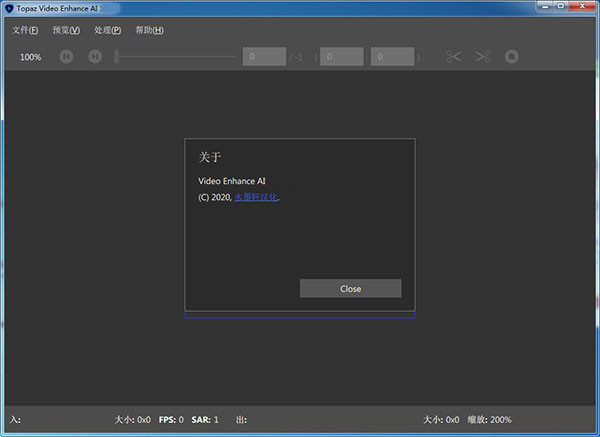Click the scissors trim icon

[x=454, y=57]
